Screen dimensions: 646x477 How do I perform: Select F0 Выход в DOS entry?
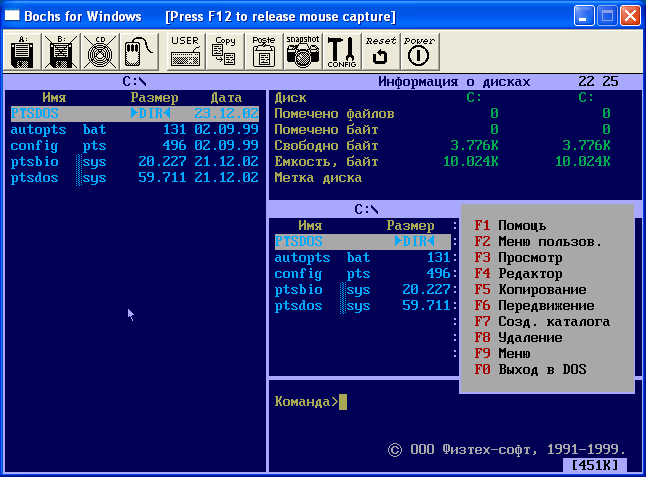pyautogui.click(x=530, y=369)
